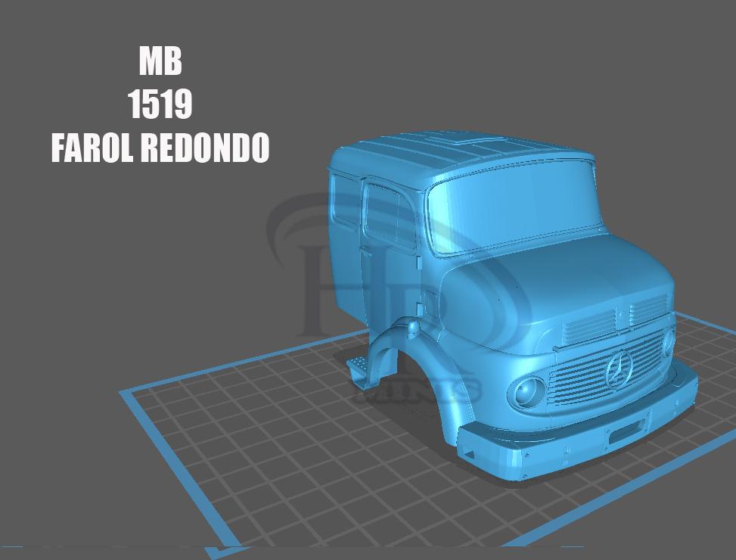
Task: Click the Mercedes star emblem on the grille
Action: [x=620, y=369]
